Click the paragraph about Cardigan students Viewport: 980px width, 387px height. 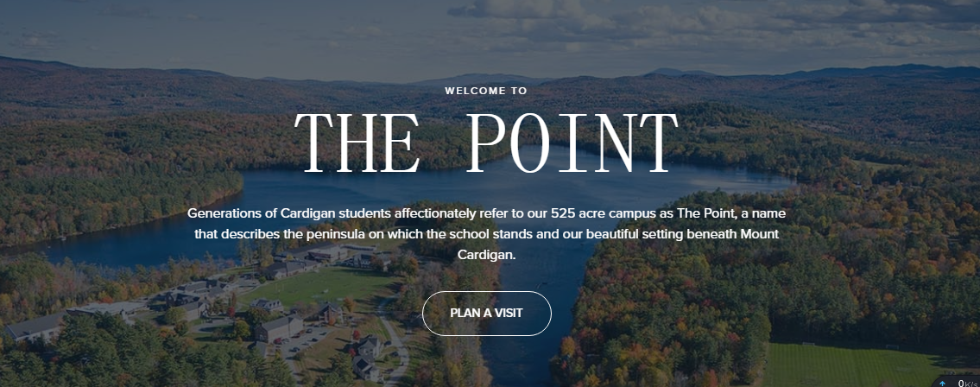[486, 234]
